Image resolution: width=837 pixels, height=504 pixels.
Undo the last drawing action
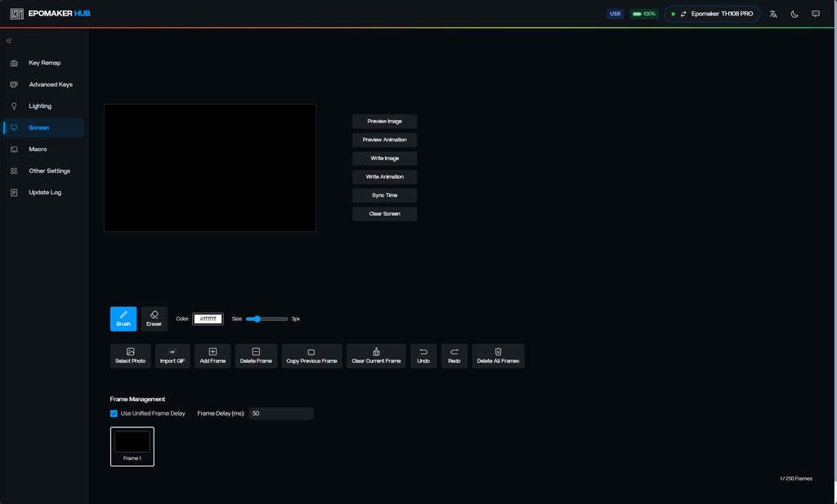tap(423, 356)
